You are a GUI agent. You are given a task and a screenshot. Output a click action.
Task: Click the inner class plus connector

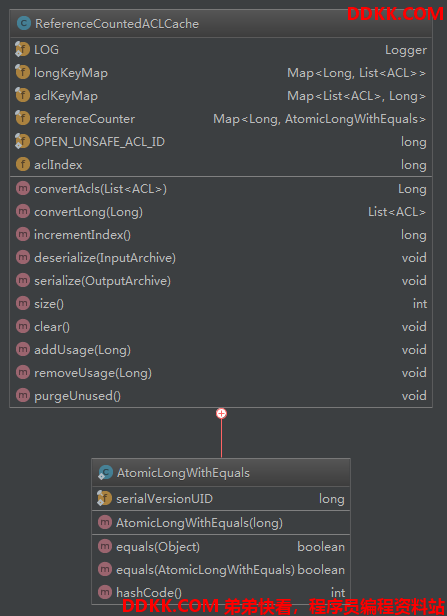[222, 413]
